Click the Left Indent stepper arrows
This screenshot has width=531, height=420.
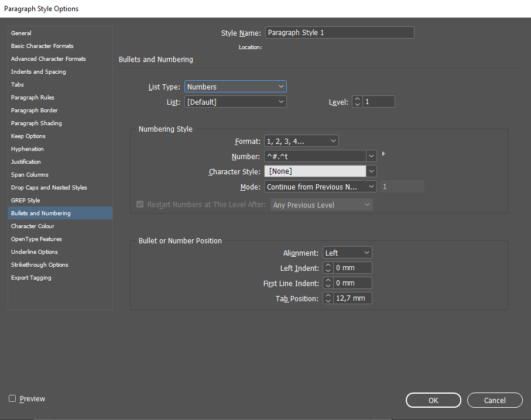click(328, 268)
